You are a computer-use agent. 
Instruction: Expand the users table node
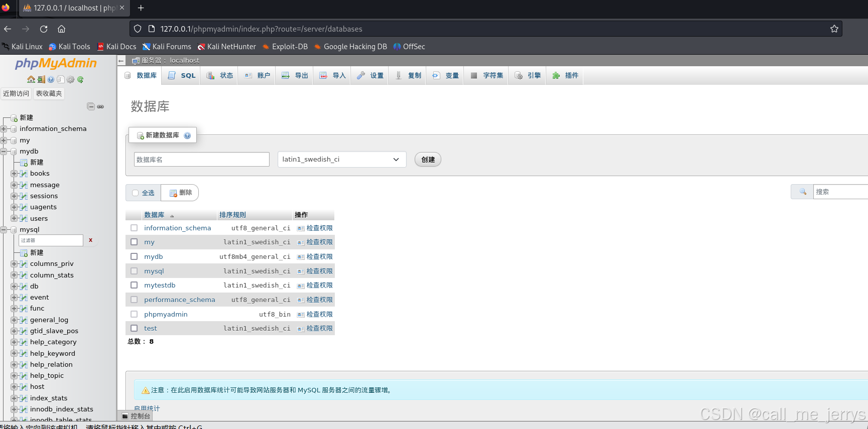point(14,219)
